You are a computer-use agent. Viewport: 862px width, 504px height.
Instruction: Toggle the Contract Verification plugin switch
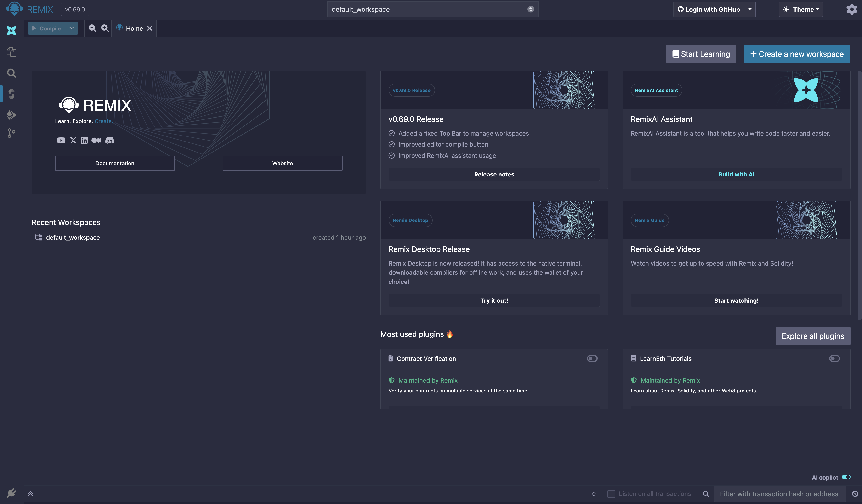(x=592, y=358)
